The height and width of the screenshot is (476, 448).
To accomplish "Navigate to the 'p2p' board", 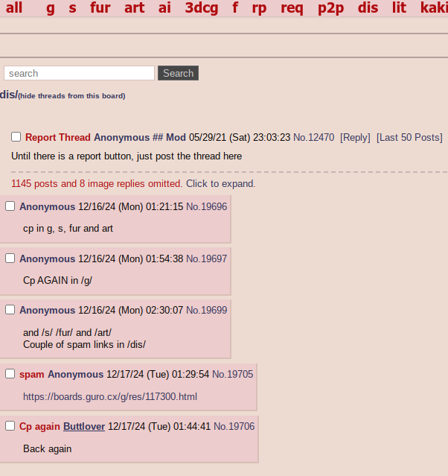I will click(330, 8).
